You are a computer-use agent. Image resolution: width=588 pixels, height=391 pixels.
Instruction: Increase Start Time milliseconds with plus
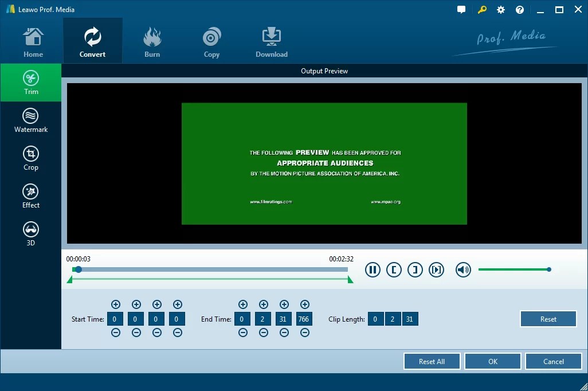coord(178,304)
